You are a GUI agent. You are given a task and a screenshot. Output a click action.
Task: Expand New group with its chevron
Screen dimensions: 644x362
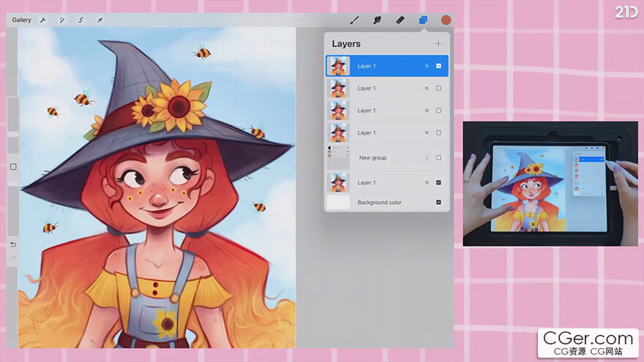coord(427,158)
